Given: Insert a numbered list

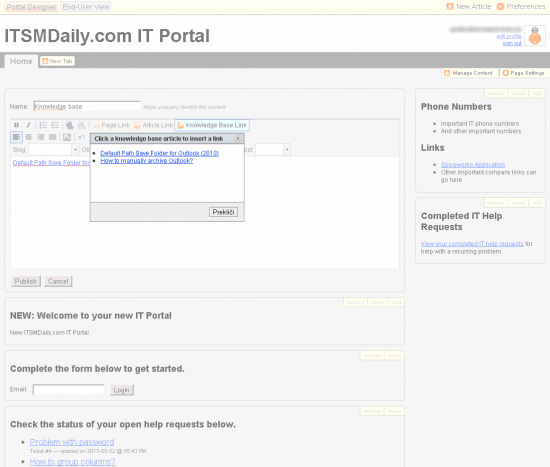Looking at the screenshot, I should (43, 125).
